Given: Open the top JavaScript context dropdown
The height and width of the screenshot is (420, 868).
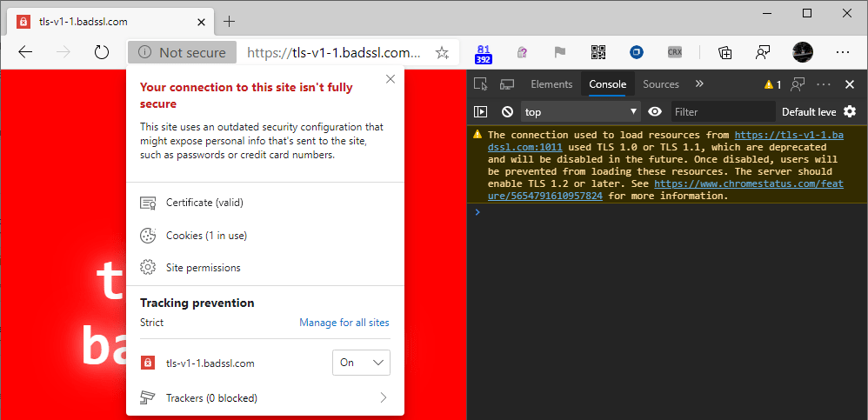Looking at the screenshot, I should coord(580,112).
